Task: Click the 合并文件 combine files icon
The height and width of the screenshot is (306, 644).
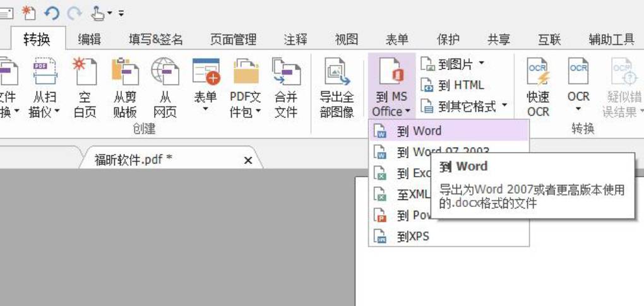Action: click(x=286, y=71)
